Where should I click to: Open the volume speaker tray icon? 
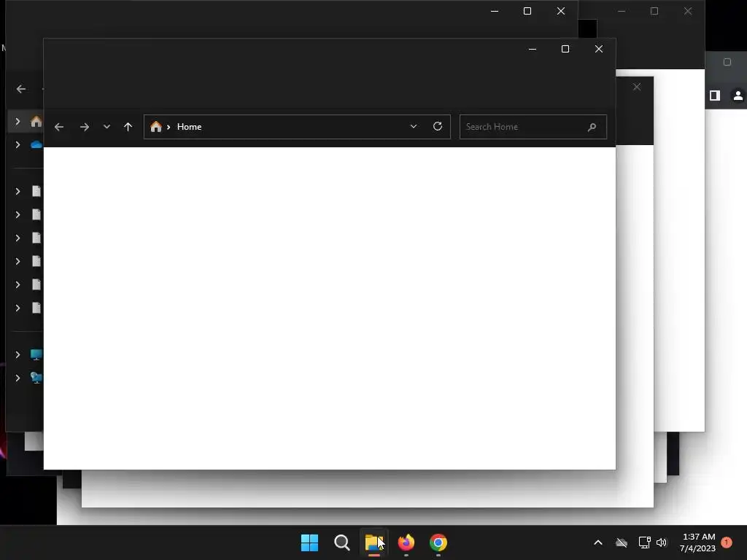pyautogui.click(x=661, y=542)
